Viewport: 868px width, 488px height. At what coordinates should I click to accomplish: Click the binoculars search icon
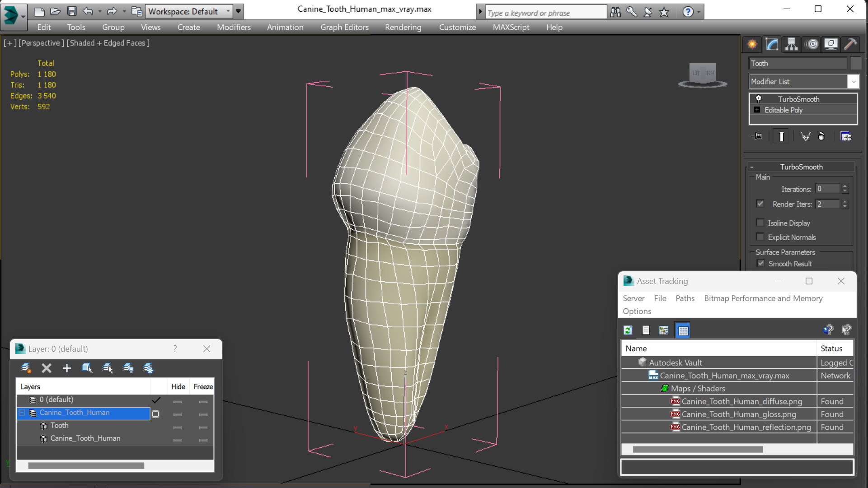pos(615,12)
